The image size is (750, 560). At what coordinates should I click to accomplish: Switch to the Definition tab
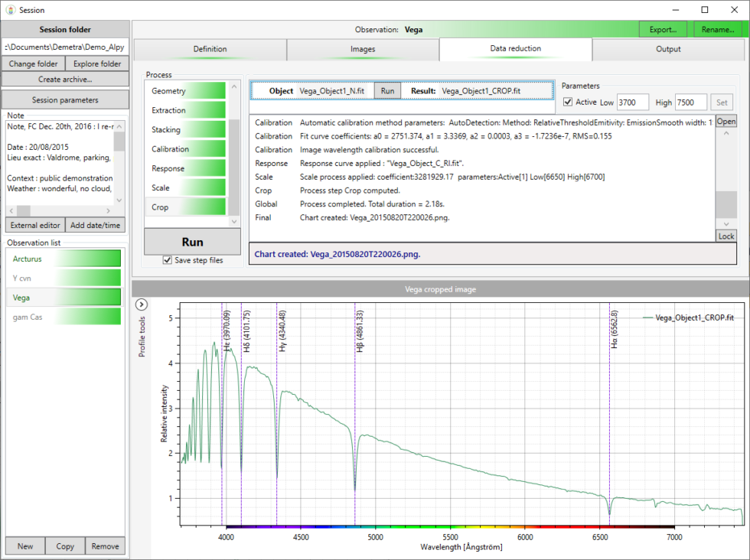pyautogui.click(x=210, y=49)
